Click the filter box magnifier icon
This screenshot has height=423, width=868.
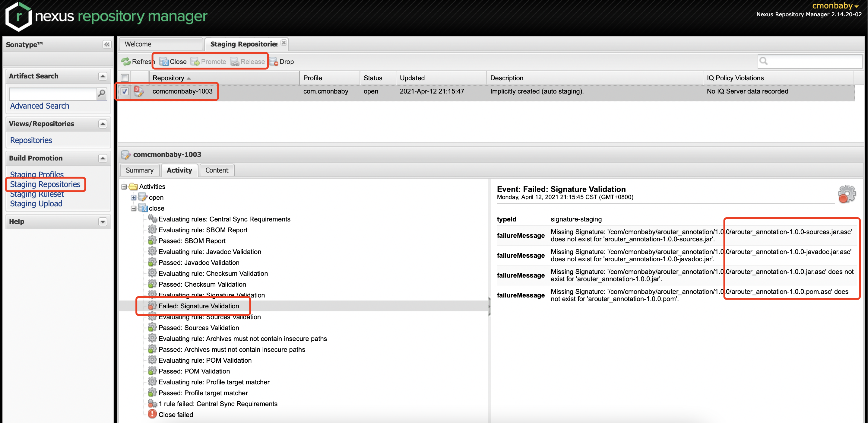[x=764, y=61]
